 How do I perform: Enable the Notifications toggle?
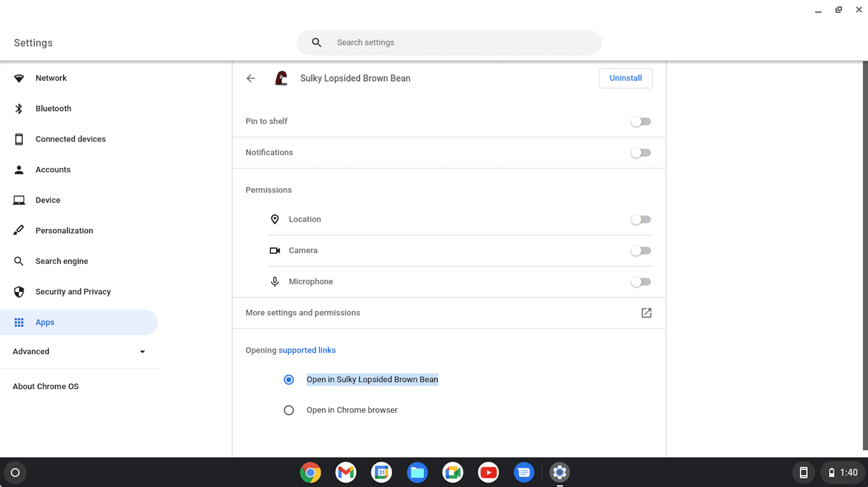point(641,153)
